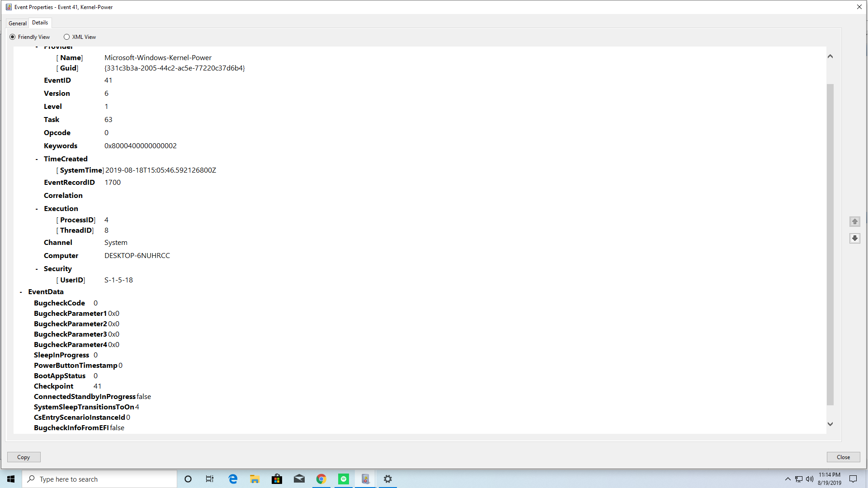Show previous event with up arrow
Screen dimensions: 868x488
click(x=854, y=221)
